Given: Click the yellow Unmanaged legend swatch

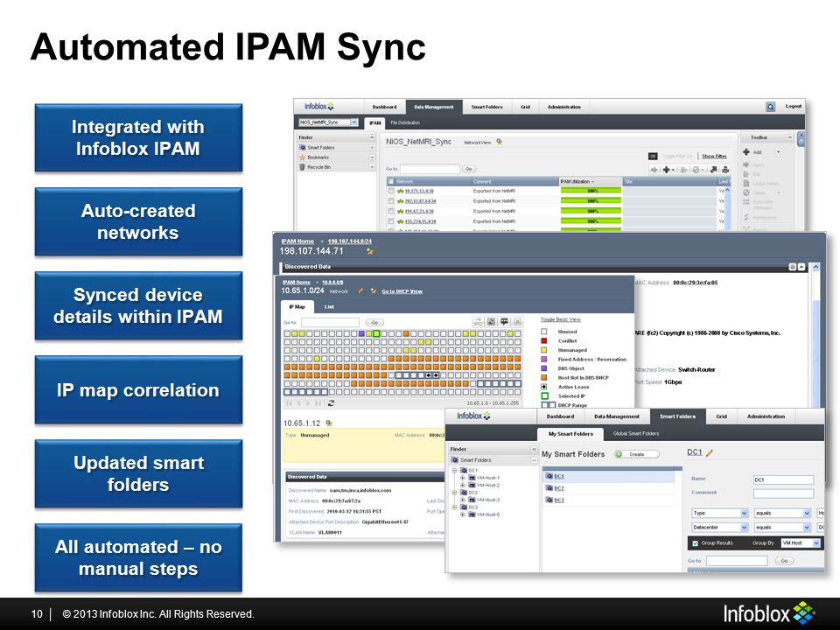Looking at the screenshot, I should pos(543,350).
